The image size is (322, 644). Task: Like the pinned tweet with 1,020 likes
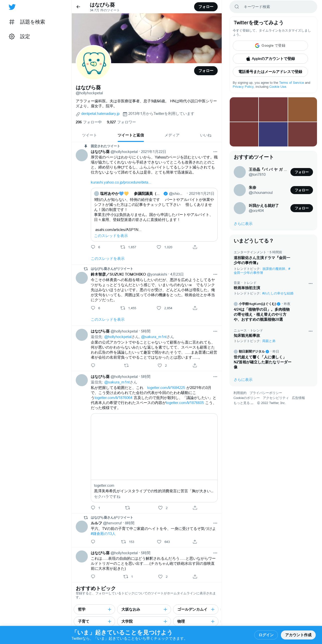tap(159, 247)
